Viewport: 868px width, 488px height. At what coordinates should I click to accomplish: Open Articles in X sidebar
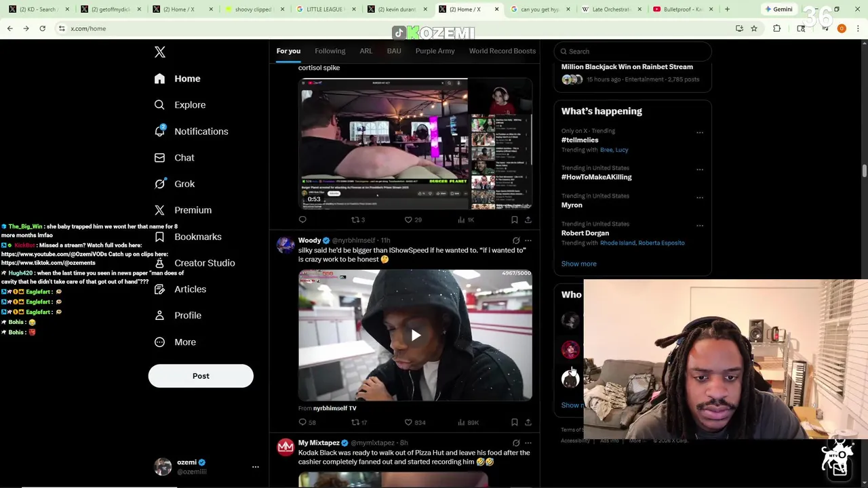[180, 289]
